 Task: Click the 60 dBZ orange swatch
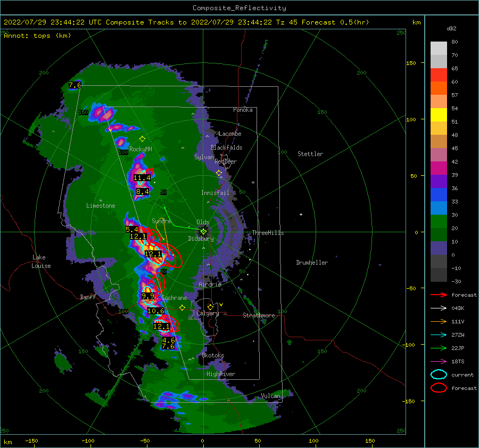tap(439, 88)
